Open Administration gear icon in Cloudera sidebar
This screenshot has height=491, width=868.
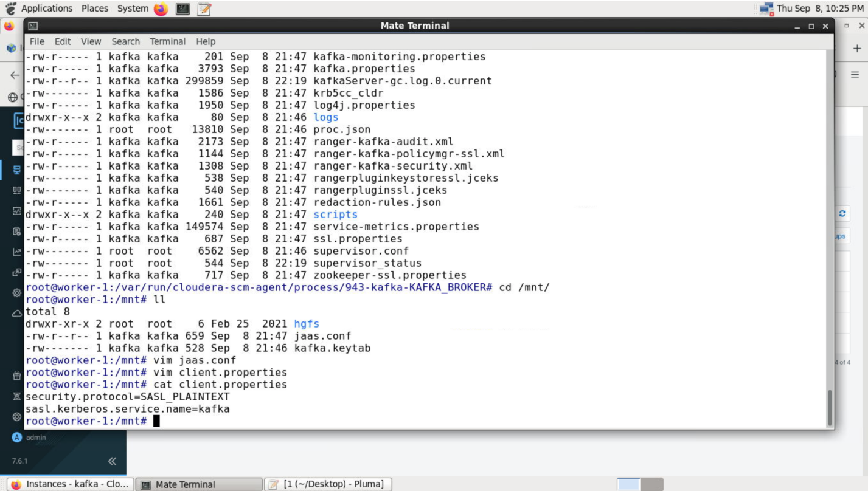[17, 293]
